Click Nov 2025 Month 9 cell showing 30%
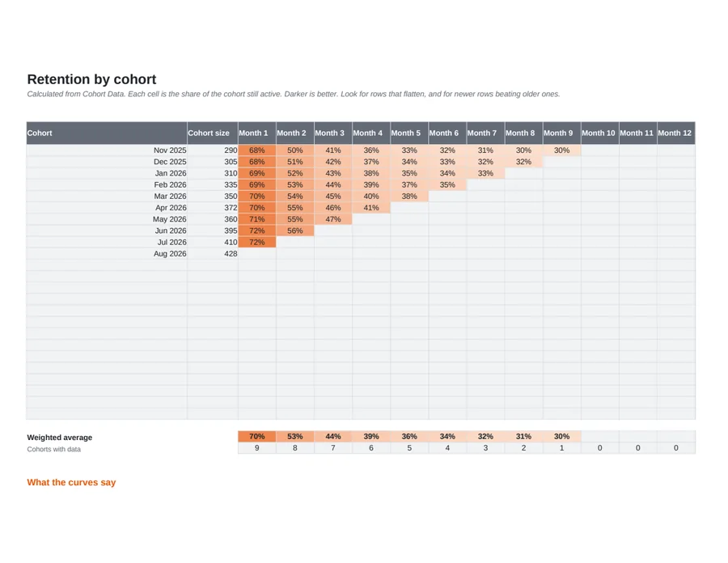 click(562, 150)
